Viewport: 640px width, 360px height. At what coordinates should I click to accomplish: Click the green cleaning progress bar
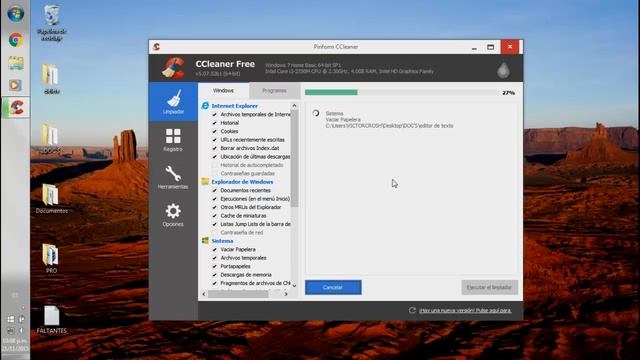(331, 93)
